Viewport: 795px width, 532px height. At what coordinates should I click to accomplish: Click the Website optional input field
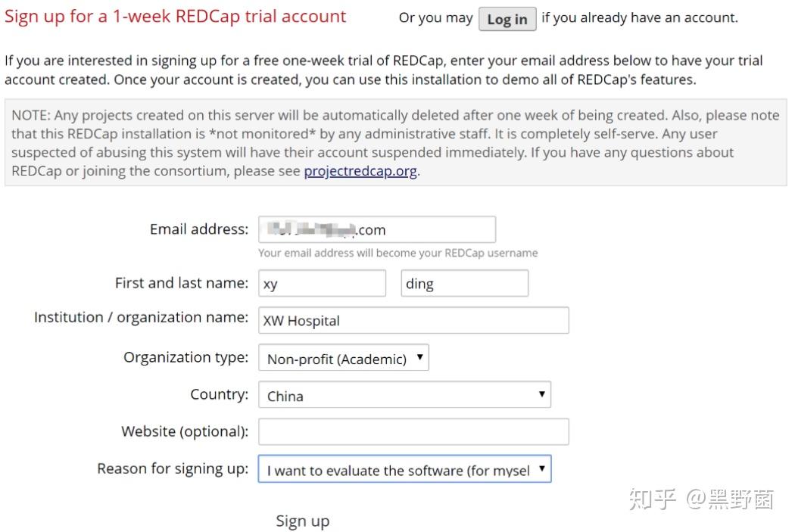pyautogui.click(x=413, y=431)
